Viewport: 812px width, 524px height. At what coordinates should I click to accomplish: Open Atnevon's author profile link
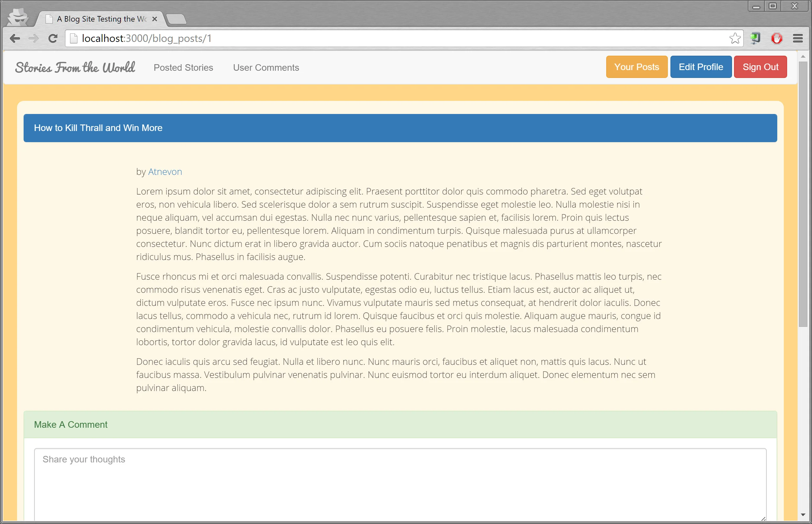coord(164,172)
